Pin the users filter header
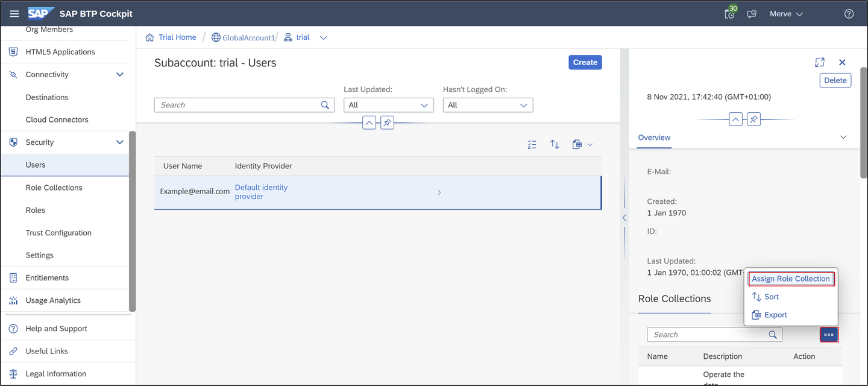Screen dimensions: 868x386 coord(388,122)
